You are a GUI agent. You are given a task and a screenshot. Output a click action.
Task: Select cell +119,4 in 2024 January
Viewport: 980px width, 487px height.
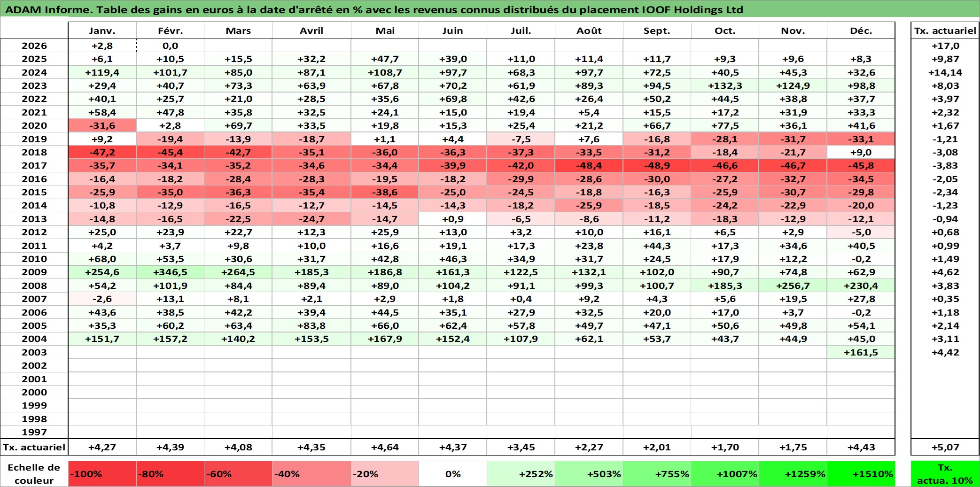pyautogui.click(x=102, y=72)
